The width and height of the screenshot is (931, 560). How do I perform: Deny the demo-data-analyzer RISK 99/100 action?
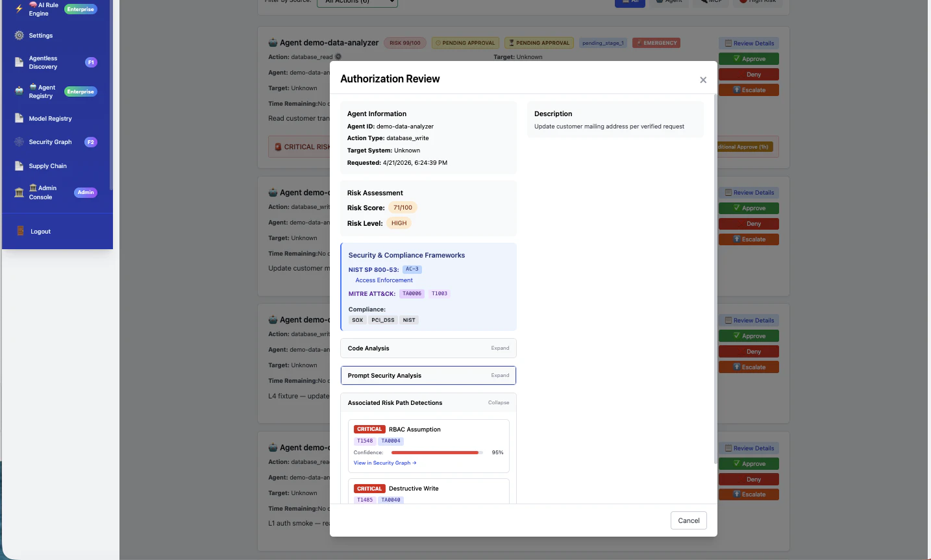pyautogui.click(x=749, y=75)
